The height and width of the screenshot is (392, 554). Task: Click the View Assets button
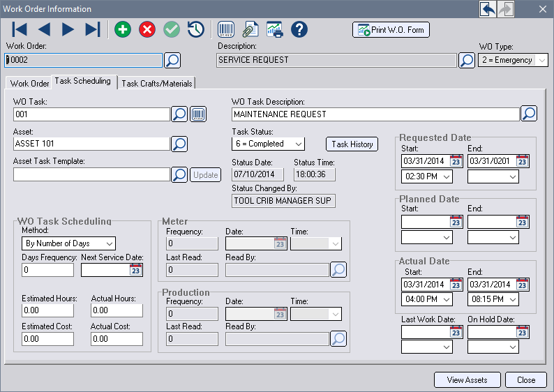click(467, 379)
